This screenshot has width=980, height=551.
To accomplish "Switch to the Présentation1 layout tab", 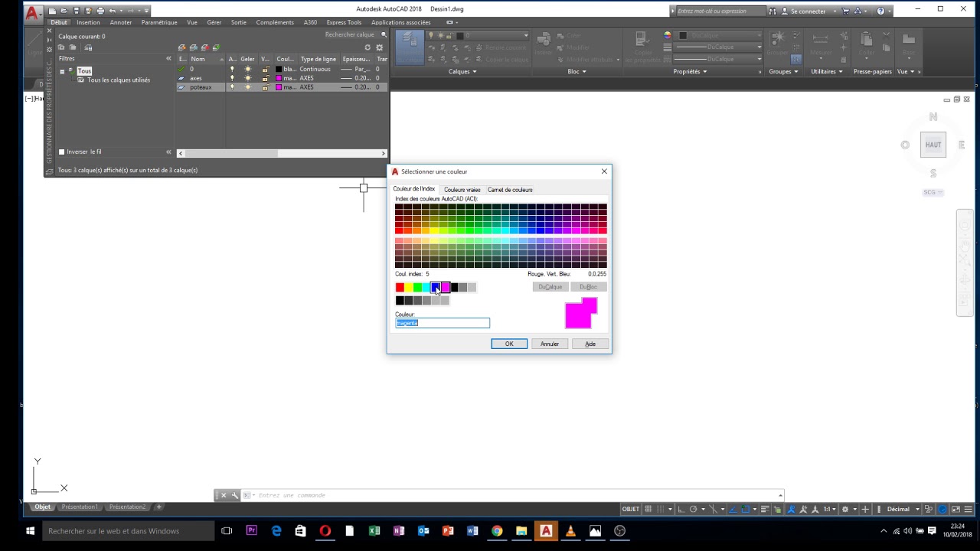I will tap(80, 507).
